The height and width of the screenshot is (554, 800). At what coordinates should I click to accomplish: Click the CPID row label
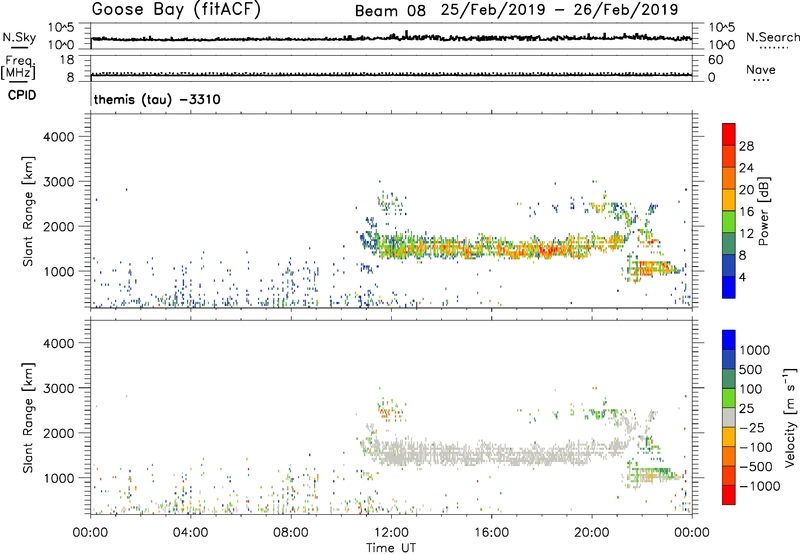(22, 95)
